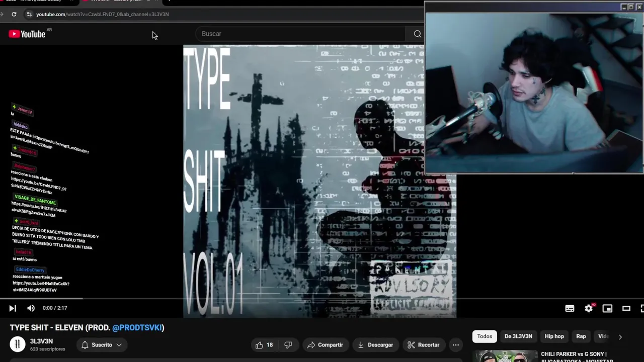Clip the video with Recortar

tap(423, 345)
